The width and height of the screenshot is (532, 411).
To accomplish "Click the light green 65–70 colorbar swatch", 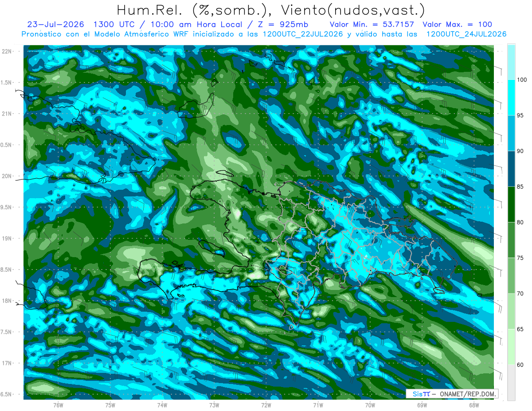I will (511, 311).
